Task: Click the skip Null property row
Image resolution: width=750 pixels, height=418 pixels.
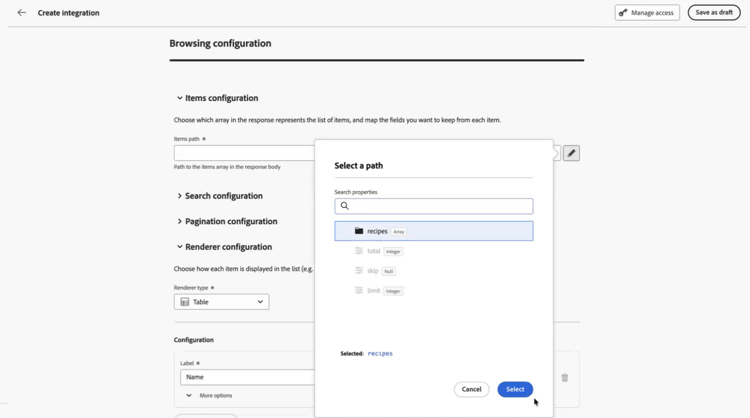Action: pyautogui.click(x=433, y=271)
